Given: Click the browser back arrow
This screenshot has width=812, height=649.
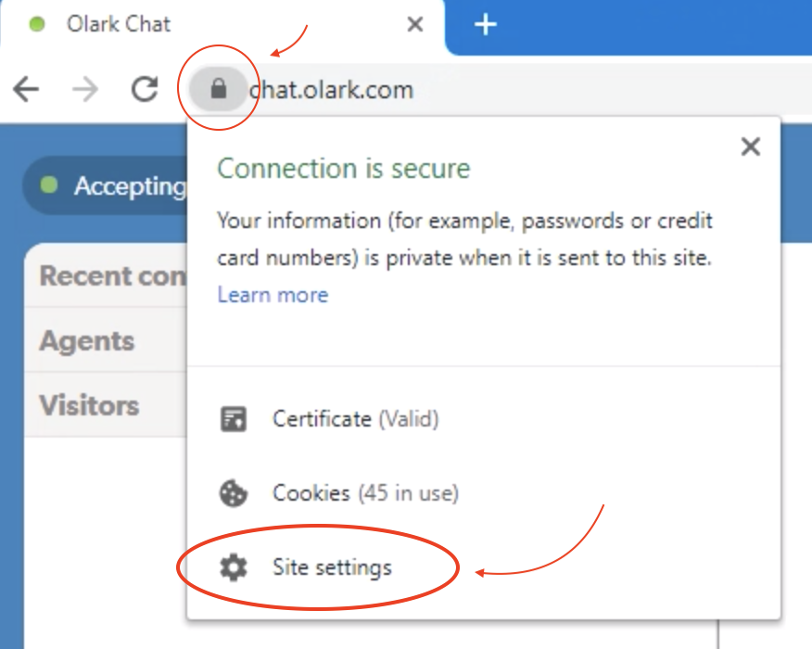Looking at the screenshot, I should click(x=26, y=90).
